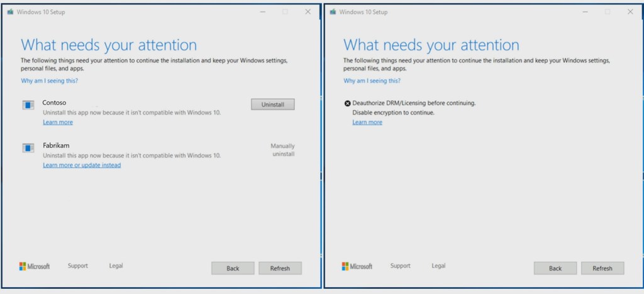Open Legal link in left window
The width and height of the screenshot is (644, 294).
point(116,266)
